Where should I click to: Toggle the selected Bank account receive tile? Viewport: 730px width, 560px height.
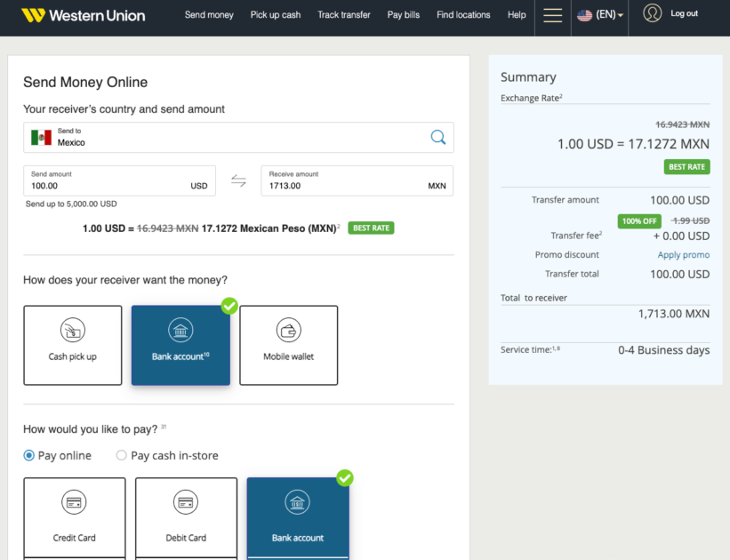click(x=180, y=345)
